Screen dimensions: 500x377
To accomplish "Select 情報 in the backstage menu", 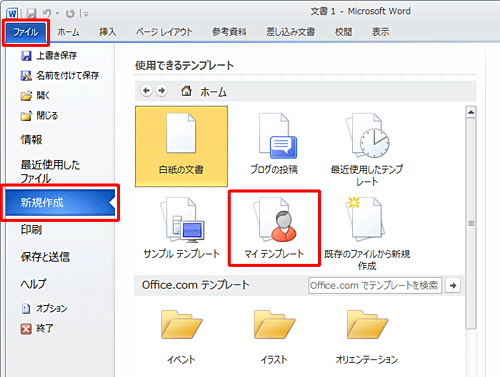I will coord(32,139).
